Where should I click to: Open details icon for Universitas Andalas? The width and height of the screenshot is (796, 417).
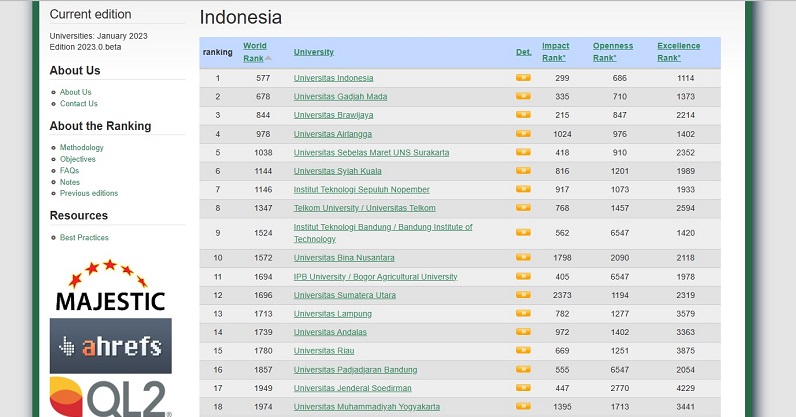click(523, 332)
